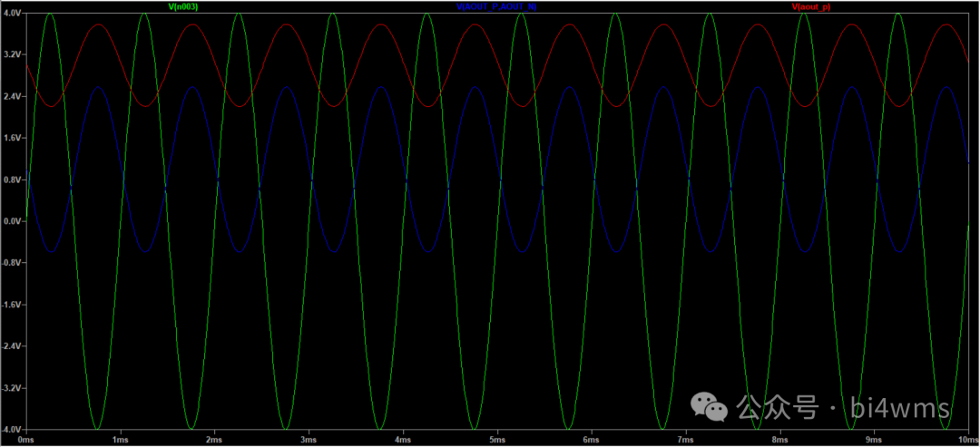Click the blue V(AOUT_P,AOUT_N) trace label
This screenshot has width=980, height=447.
tap(496, 6)
